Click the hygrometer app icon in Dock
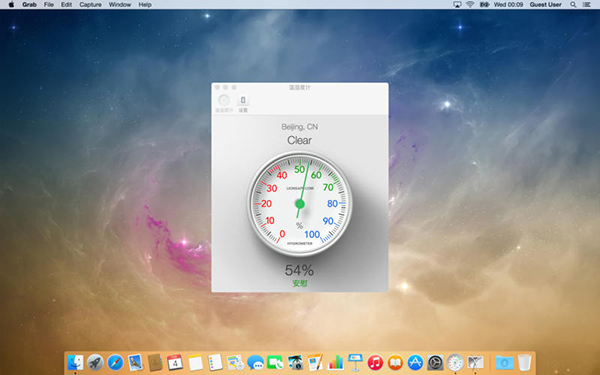This screenshot has height=375, width=600. tap(455, 362)
